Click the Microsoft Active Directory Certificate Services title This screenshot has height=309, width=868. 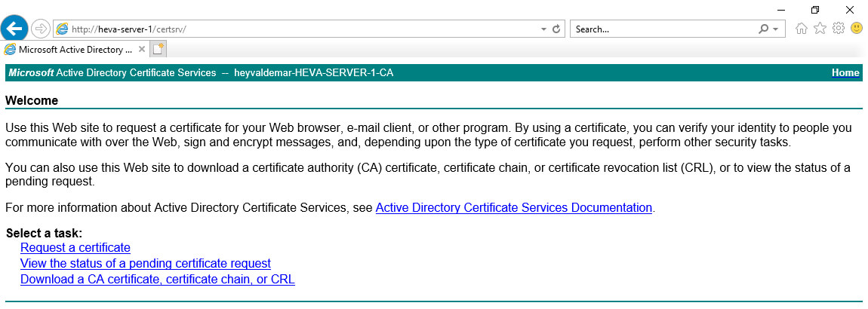pyautogui.click(x=112, y=73)
